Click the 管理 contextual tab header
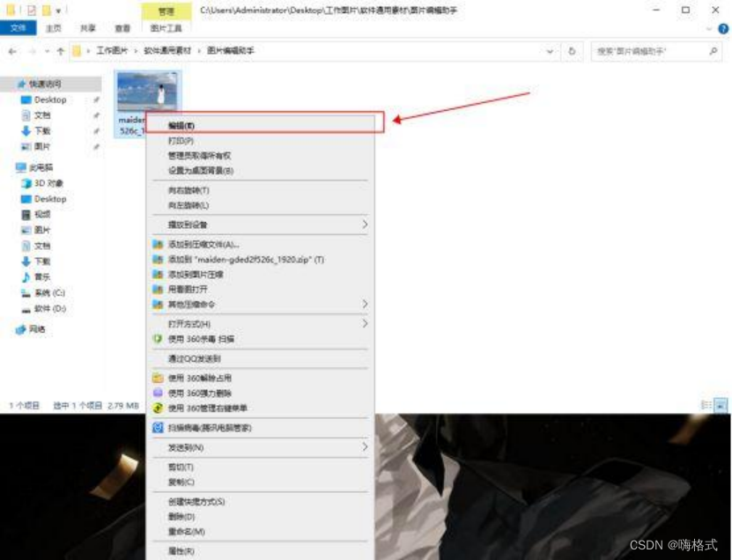732x560 pixels. [x=166, y=11]
